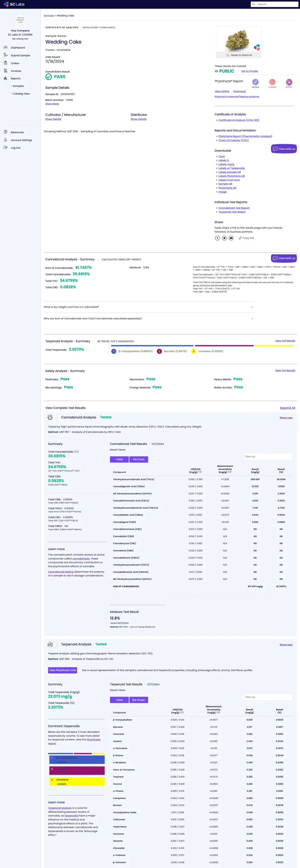View PhytoFacts report online
Image resolution: width=300 pixels, height=868 pixels.
222,91
